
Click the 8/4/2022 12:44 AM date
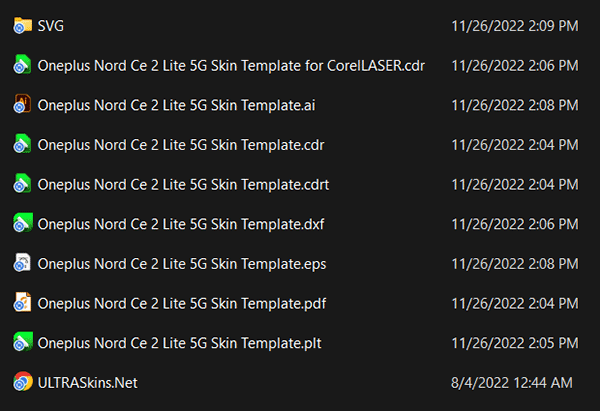512,382
